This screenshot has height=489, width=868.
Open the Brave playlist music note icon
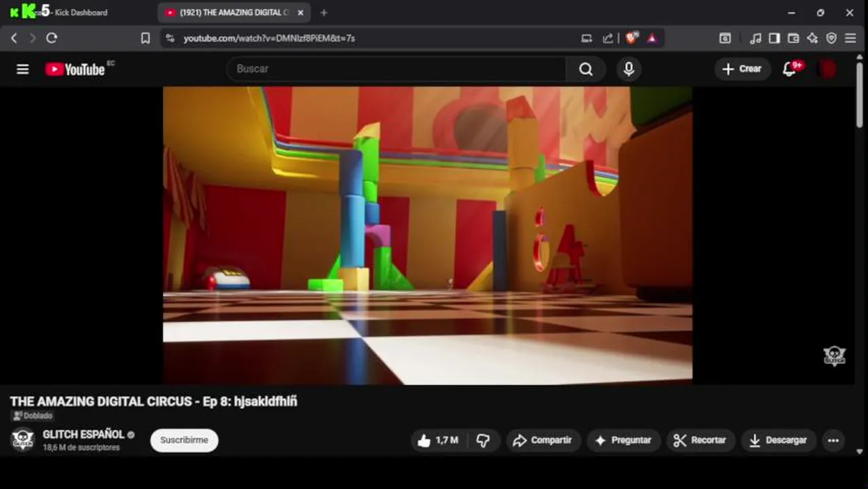tap(755, 38)
